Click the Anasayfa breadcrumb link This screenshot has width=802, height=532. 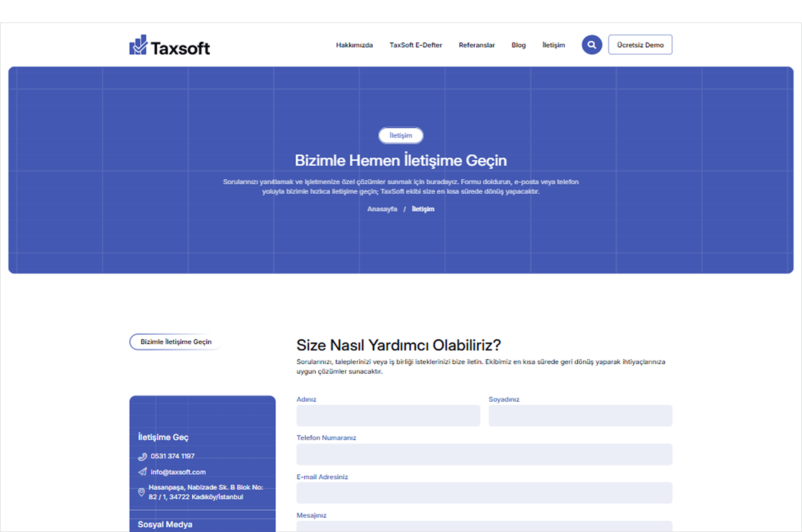click(382, 209)
